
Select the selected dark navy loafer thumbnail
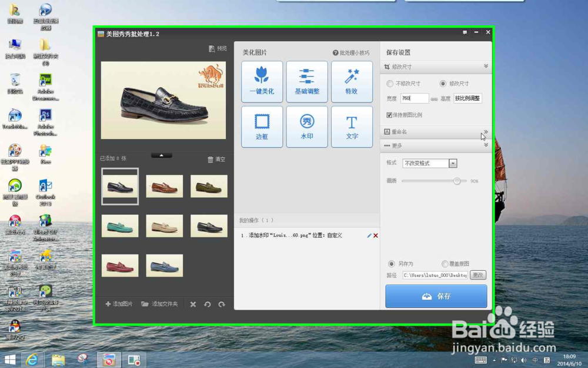pyautogui.click(x=120, y=186)
